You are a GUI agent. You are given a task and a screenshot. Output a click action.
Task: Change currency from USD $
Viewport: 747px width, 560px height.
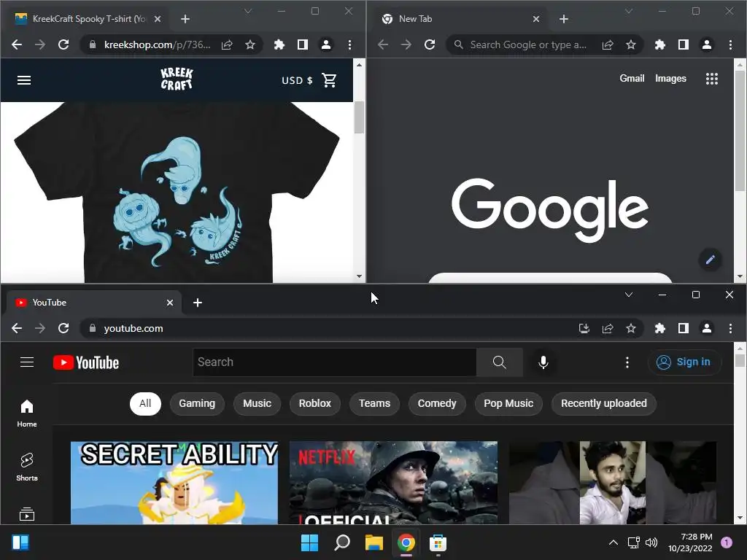tap(297, 80)
